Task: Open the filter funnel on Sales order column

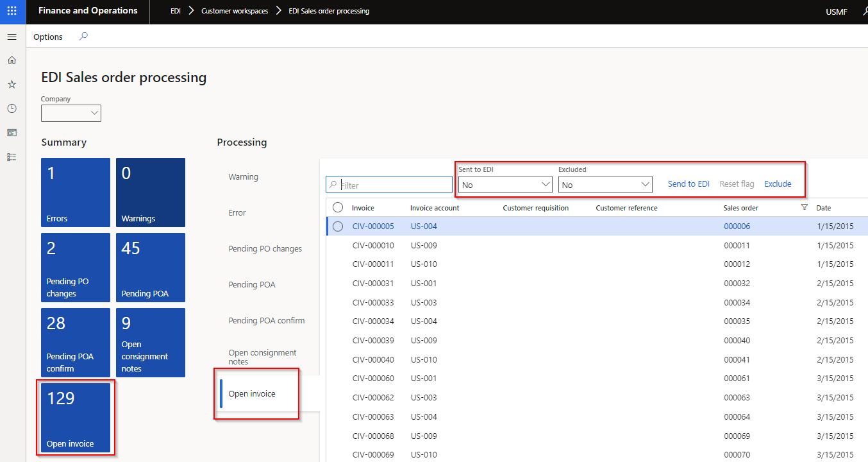Action: (x=805, y=207)
